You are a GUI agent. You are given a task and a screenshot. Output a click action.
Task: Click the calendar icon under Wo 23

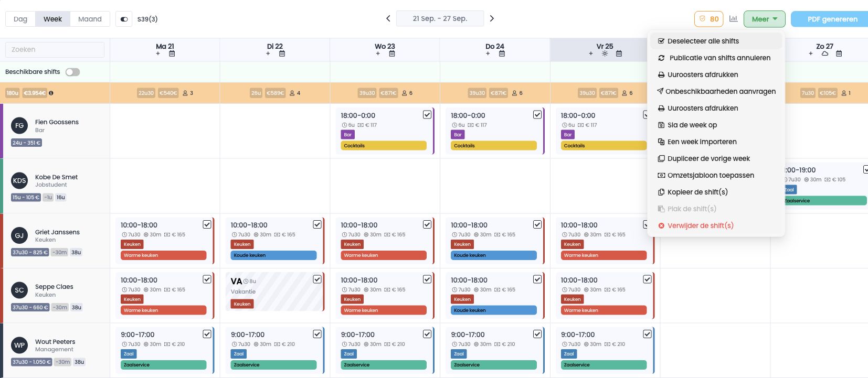(x=392, y=53)
